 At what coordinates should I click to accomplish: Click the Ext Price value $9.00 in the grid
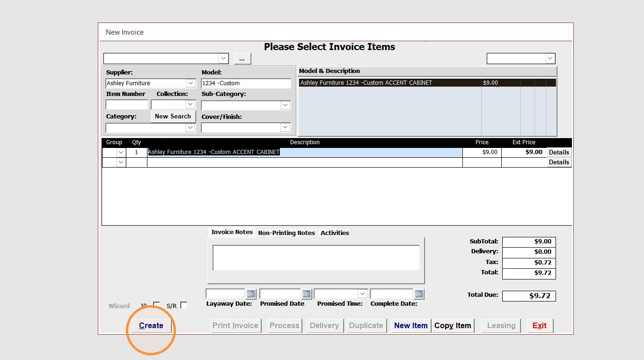(524, 153)
